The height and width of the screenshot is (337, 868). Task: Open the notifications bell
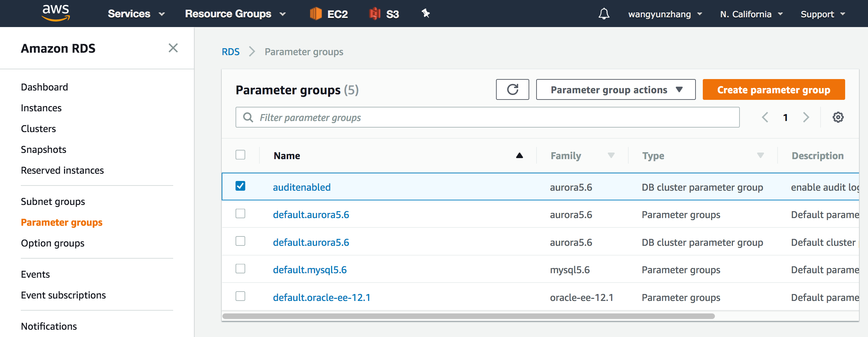604,14
